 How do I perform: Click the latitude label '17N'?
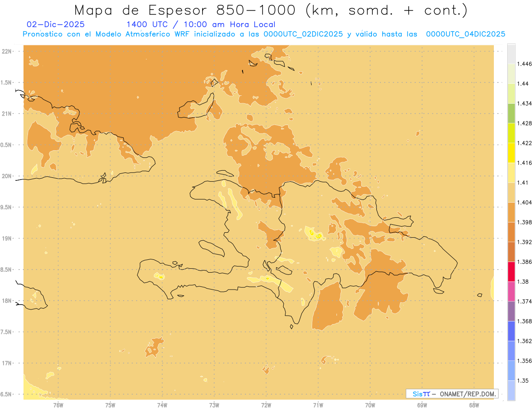pos(7,363)
